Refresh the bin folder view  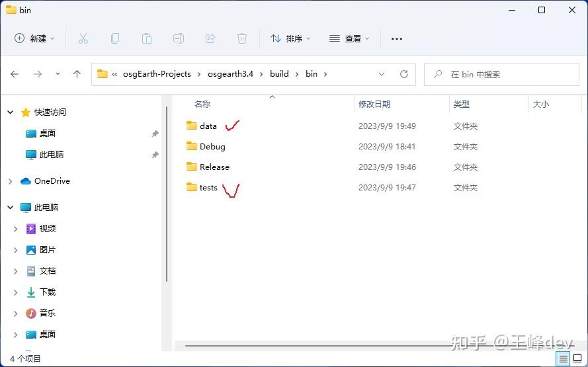coord(404,74)
